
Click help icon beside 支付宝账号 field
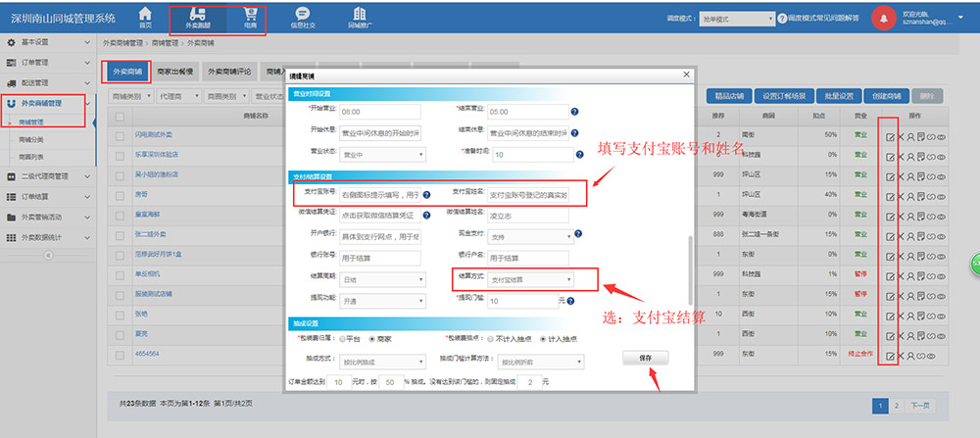pos(429,194)
